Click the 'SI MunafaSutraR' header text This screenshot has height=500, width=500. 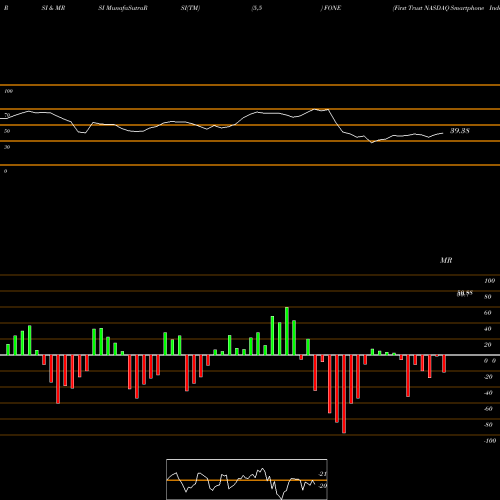click(123, 8)
